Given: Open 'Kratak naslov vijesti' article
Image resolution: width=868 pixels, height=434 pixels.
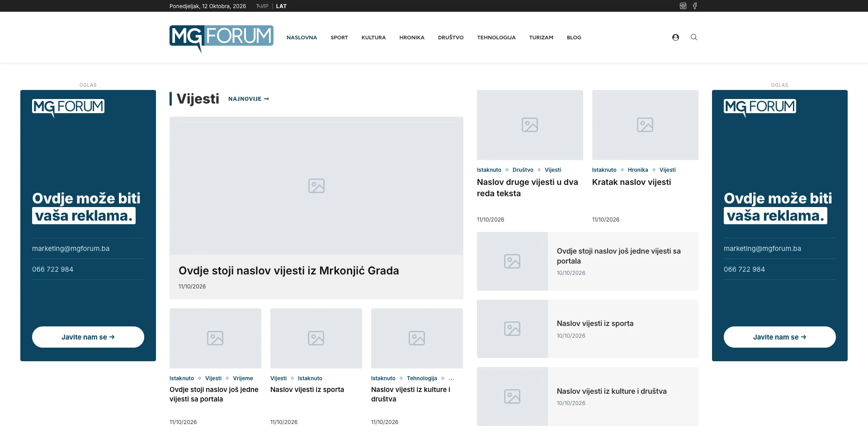Looking at the screenshot, I should 632,182.
